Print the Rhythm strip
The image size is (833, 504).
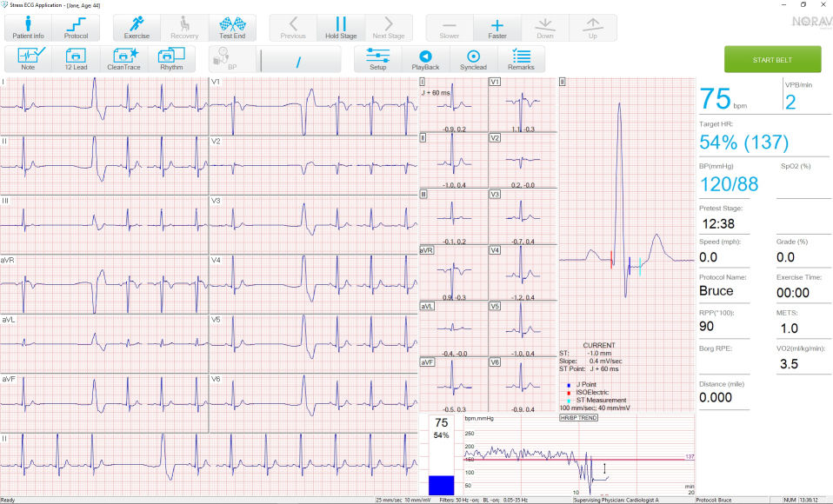(x=171, y=59)
